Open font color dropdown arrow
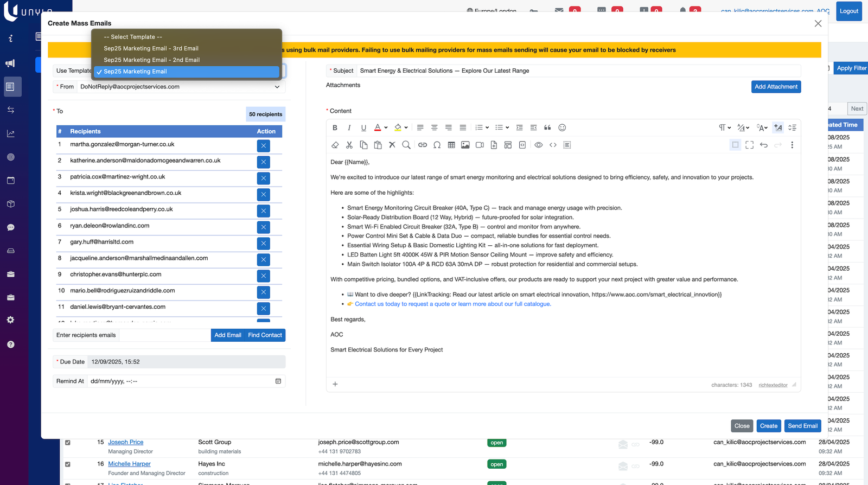Viewport: 868px width, 485px height. tap(386, 128)
